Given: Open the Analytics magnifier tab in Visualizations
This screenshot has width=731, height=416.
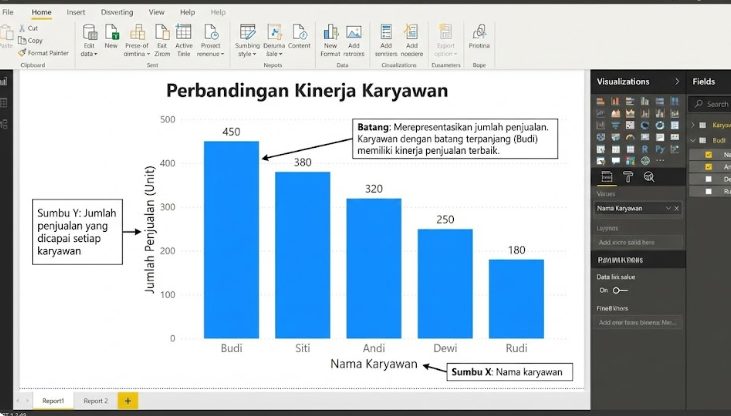Looking at the screenshot, I should [x=649, y=177].
